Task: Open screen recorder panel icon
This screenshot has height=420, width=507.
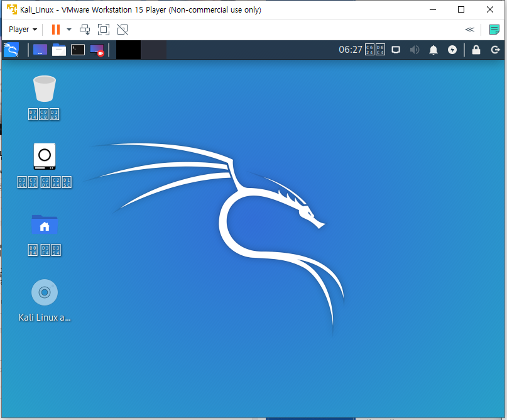Action: (x=97, y=50)
